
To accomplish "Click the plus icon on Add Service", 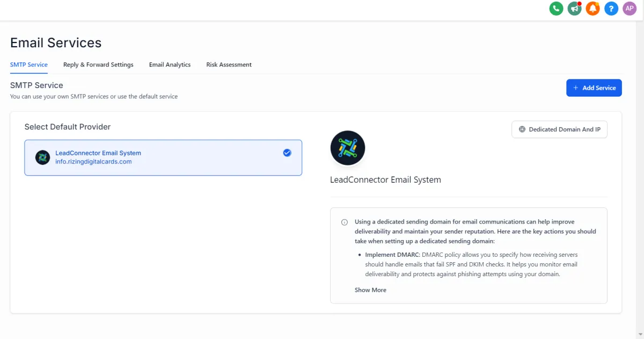I will pos(576,88).
